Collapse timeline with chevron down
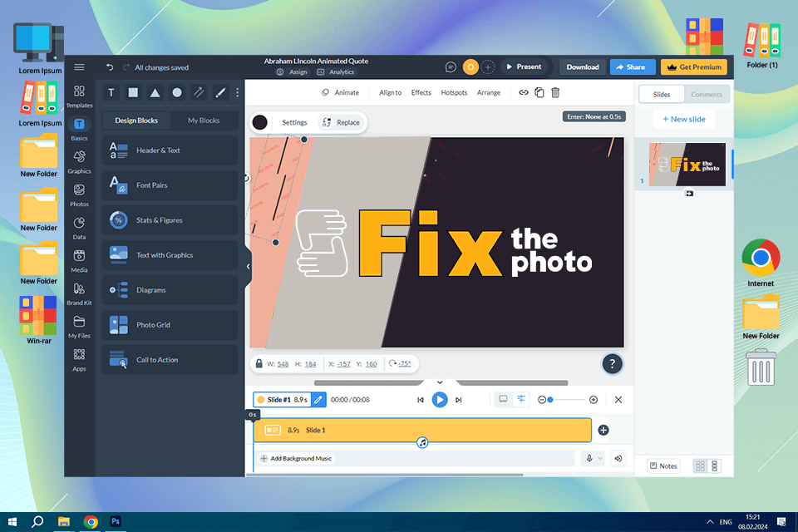 (440, 382)
